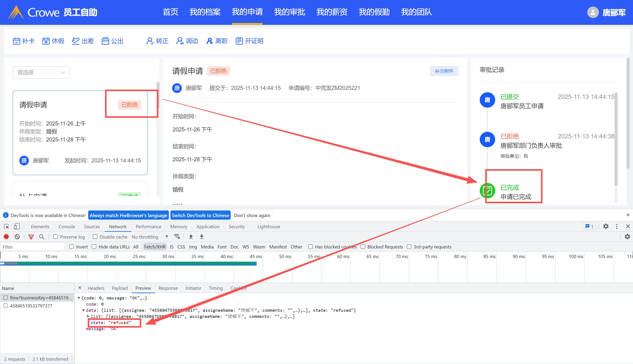The image size is (633, 364).
Task: Switch to the Console tab
Action: coord(67,226)
